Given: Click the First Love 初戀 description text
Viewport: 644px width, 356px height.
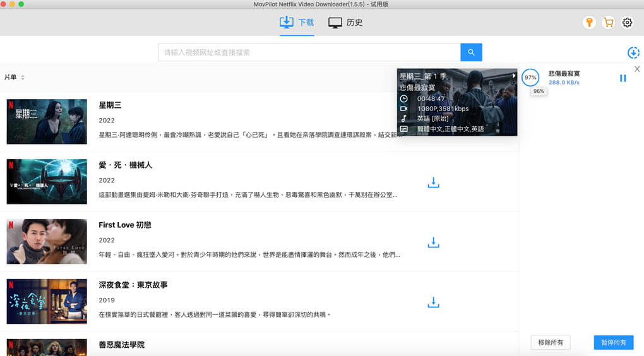Looking at the screenshot, I should click(249, 254).
